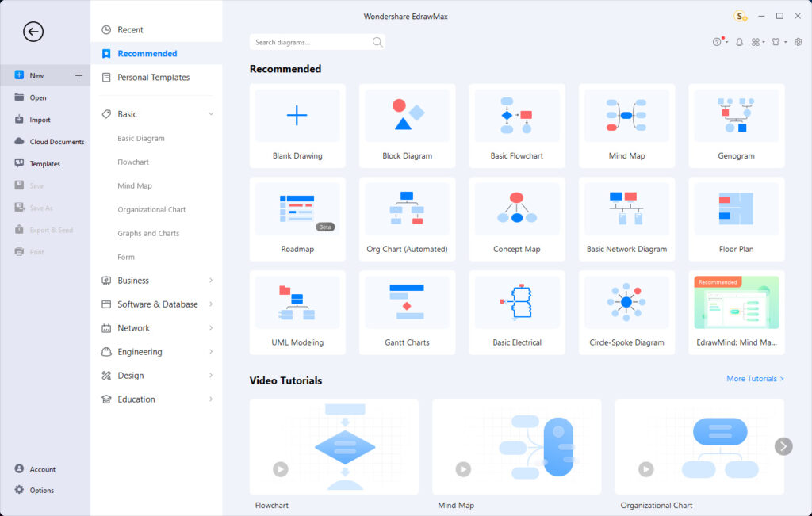This screenshot has width=812, height=516.
Task: Select the Recommended tab
Action: 156,53
